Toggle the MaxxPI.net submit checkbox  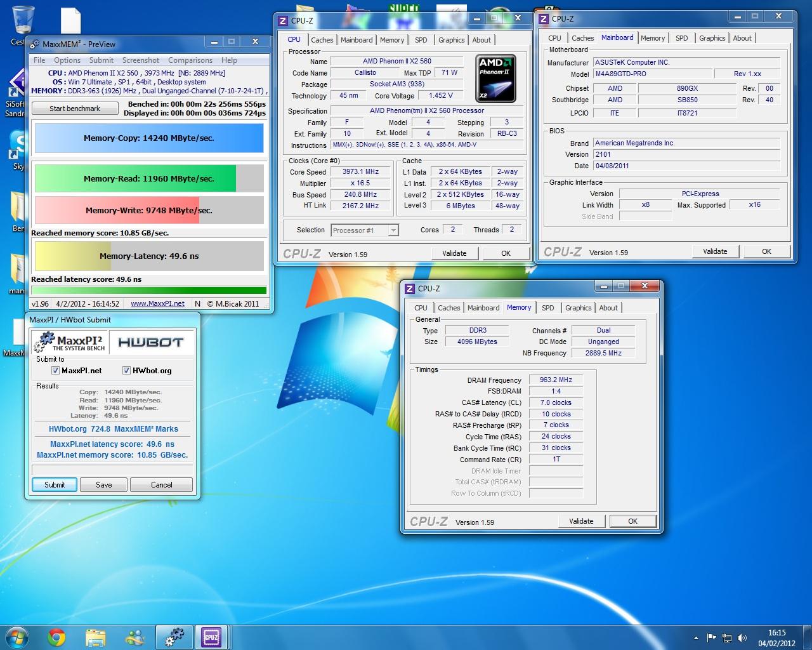tap(55, 371)
